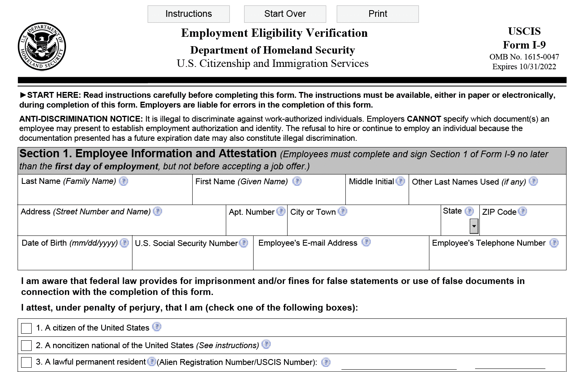Click help icon beside First Name field
The image size is (588, 372).
point(297,181)
